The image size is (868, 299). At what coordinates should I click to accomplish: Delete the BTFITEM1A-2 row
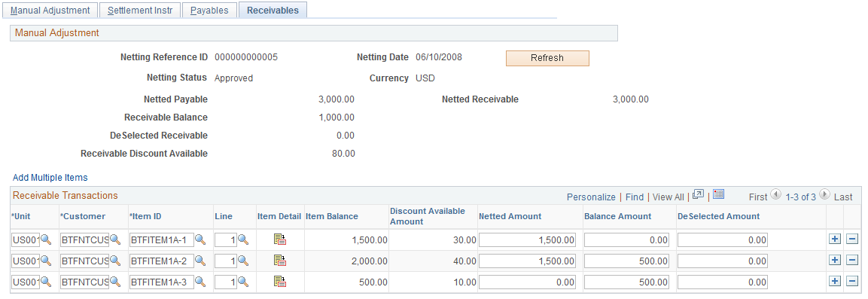click(x=852, y=261)
